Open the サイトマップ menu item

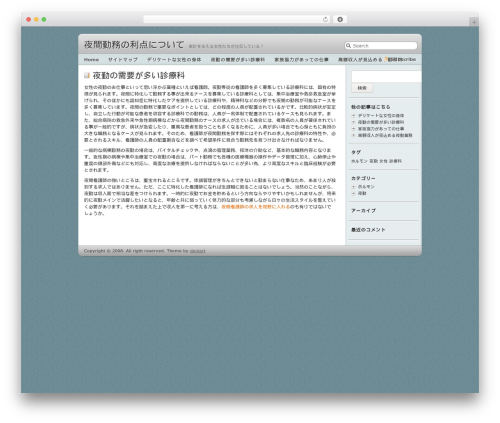(x=123, y=60)
